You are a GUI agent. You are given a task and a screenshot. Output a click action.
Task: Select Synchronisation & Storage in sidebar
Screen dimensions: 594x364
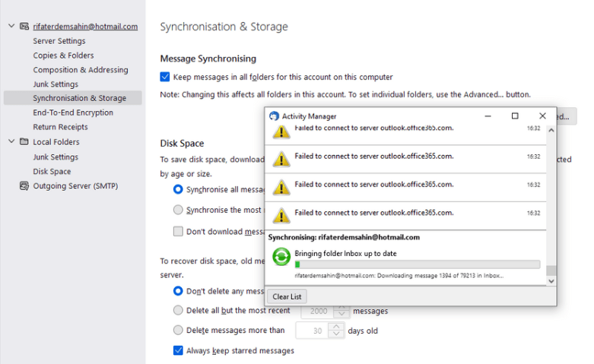[x=73, y=98]
